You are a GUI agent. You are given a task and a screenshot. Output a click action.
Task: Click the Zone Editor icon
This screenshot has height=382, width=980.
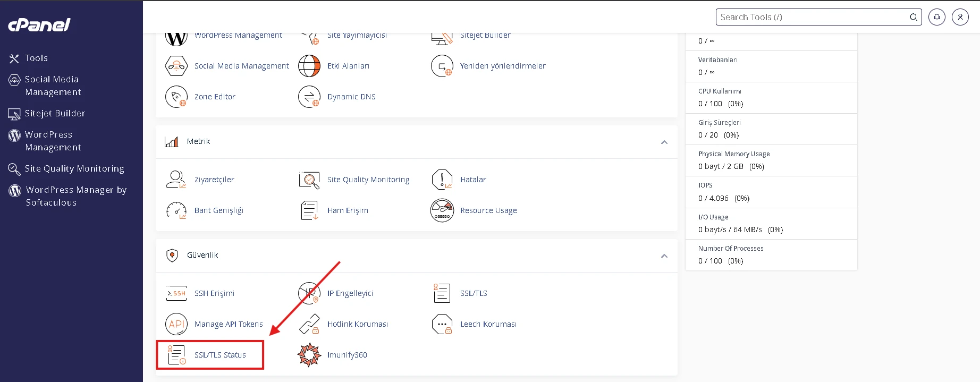(176, 97)
